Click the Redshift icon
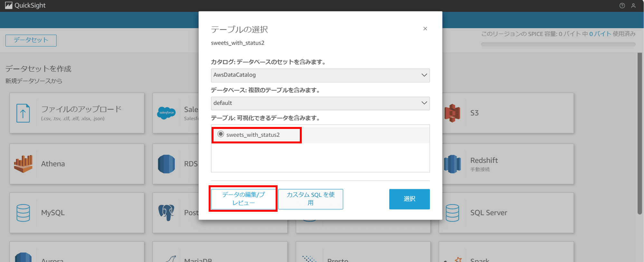Viewport: 644px width, 262px height. click(452, 164)
